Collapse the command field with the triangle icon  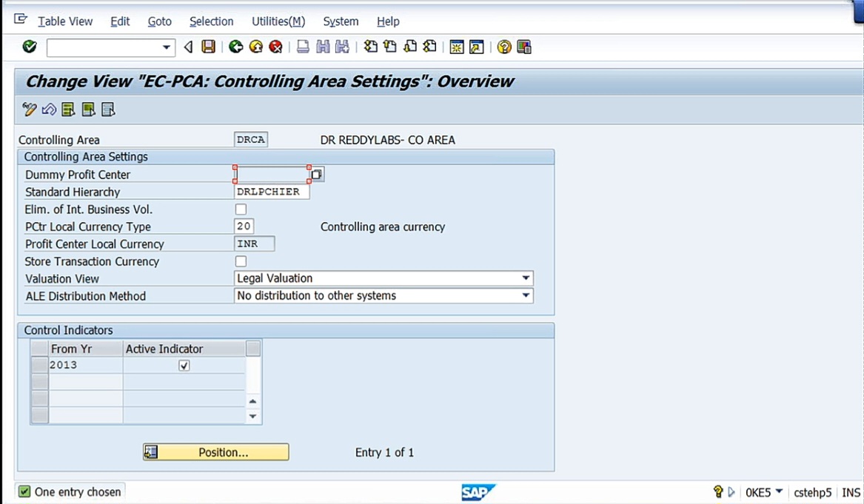coord(189,47)
